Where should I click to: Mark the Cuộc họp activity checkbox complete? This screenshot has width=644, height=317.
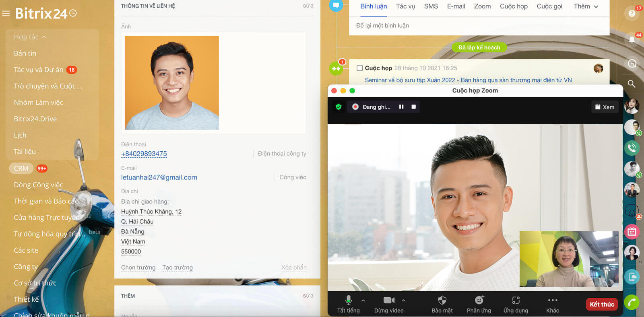click(360, 68)
